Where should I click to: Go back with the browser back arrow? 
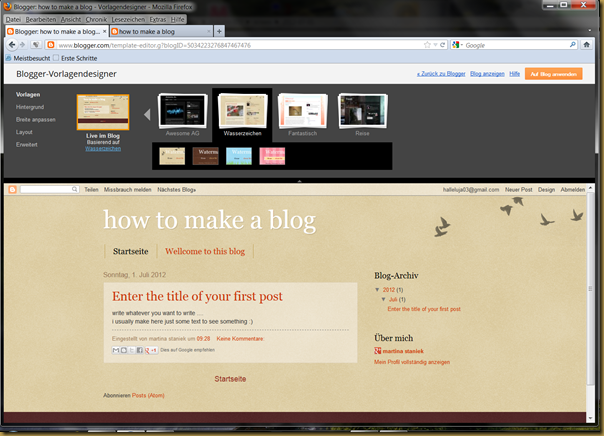[12, 45]
